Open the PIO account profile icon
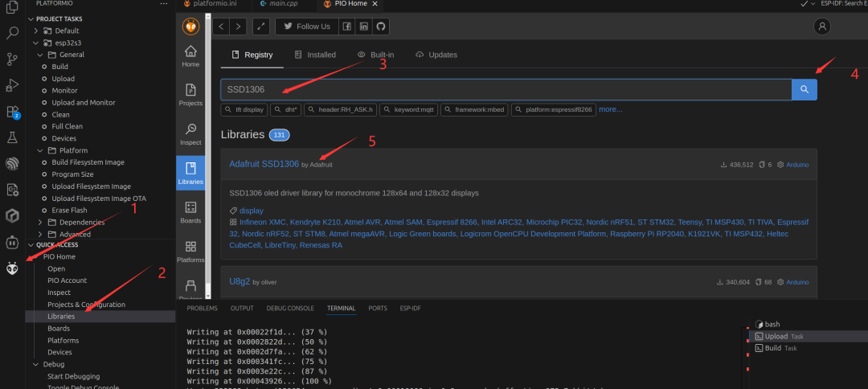This screenshot has height=389, width=868. (822, 26)
